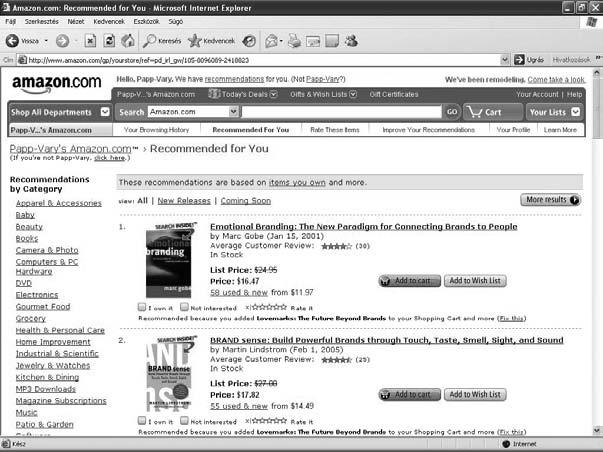The width and height of the screenshot is (603, 452).
Task: Click the vertical scrollbar up arrow
Action: point(597,72)
